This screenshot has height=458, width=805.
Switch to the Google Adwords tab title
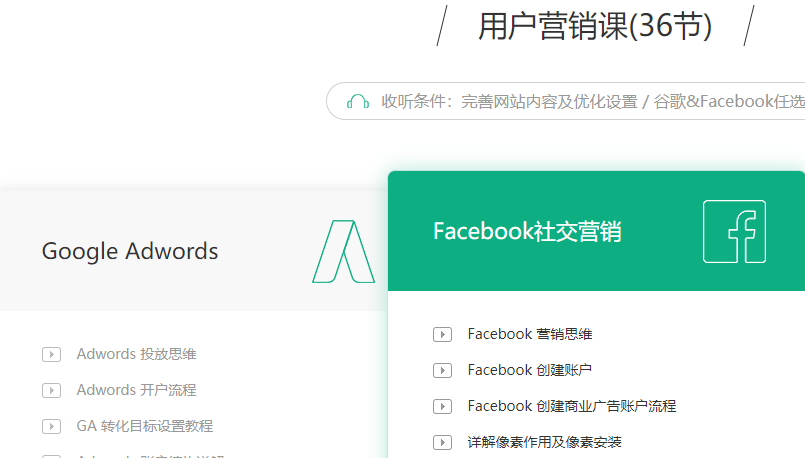click(130, 251)
